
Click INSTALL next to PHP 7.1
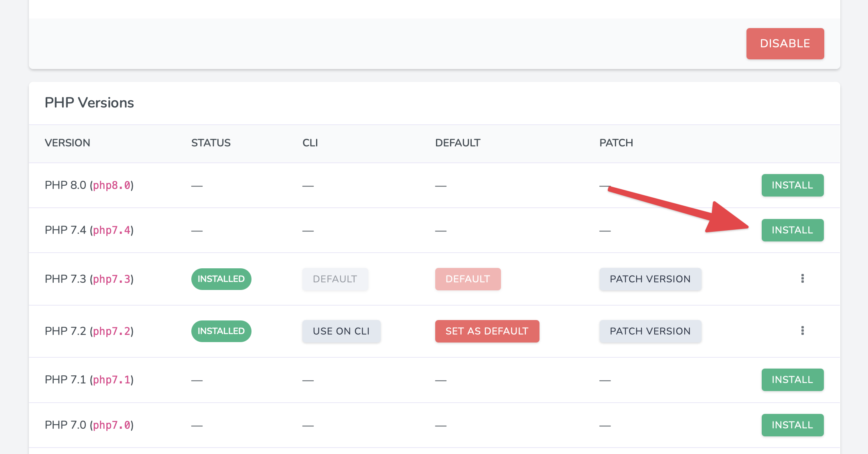[792, 379]
